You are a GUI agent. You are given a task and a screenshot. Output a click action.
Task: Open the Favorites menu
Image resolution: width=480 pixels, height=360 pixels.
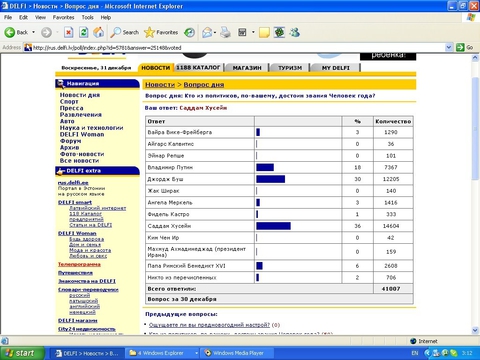coord(63,17)
